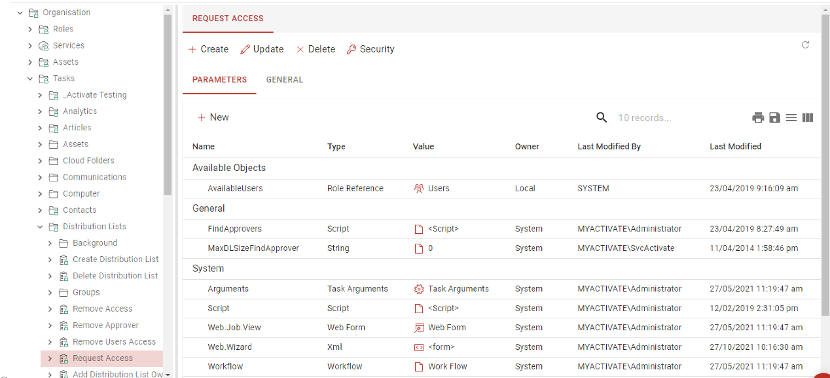Click the Role Reference type cell
Image resolution: width=830 pixels, height=378 pixels.
355,188
